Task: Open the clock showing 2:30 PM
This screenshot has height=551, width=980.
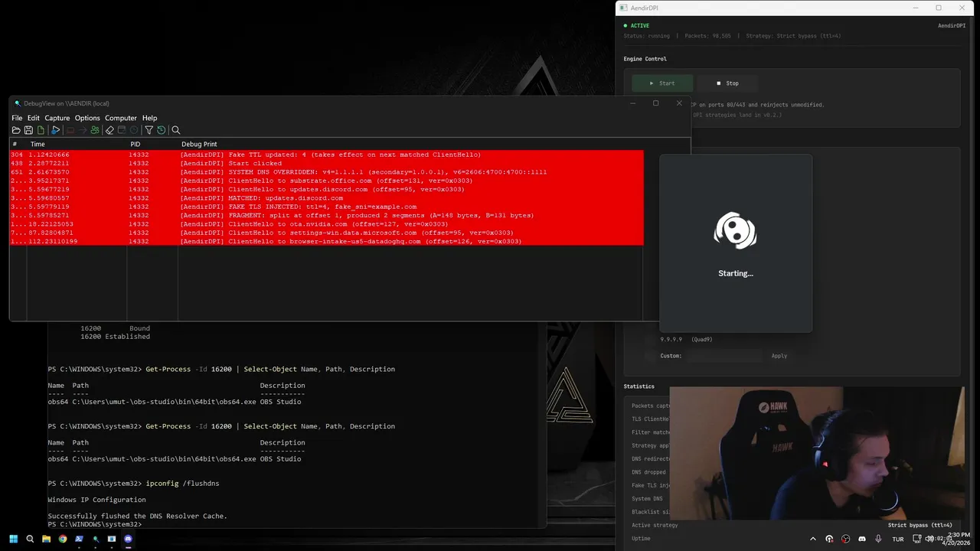Action: pyautogui.click(x=957, y=539)
